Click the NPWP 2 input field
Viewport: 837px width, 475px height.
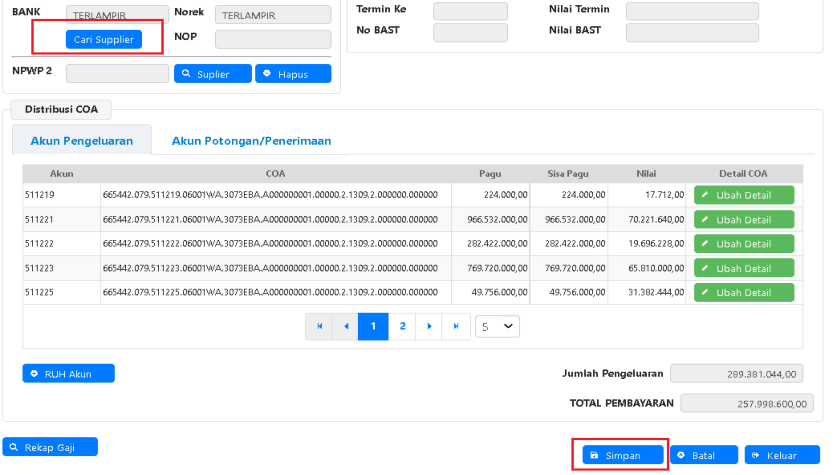(x=117, y=73)
